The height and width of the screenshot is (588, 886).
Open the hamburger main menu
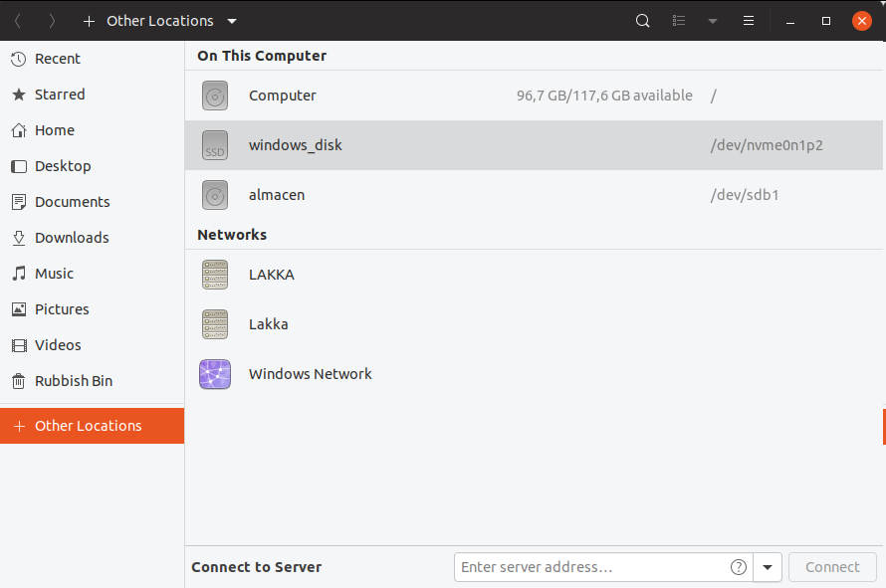749,21
